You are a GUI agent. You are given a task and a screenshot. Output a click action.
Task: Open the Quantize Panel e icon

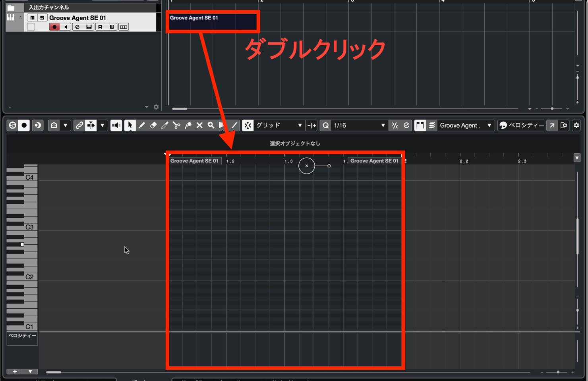click(x=406, y=125)
